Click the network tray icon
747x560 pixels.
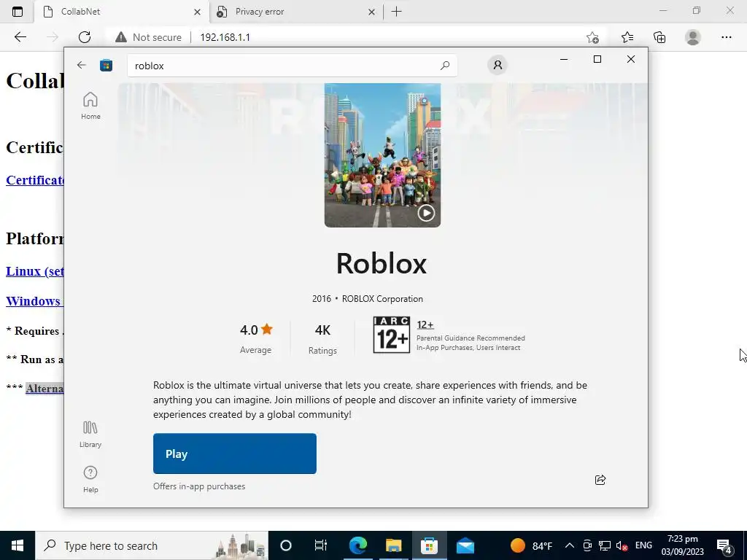coord(605,545)
